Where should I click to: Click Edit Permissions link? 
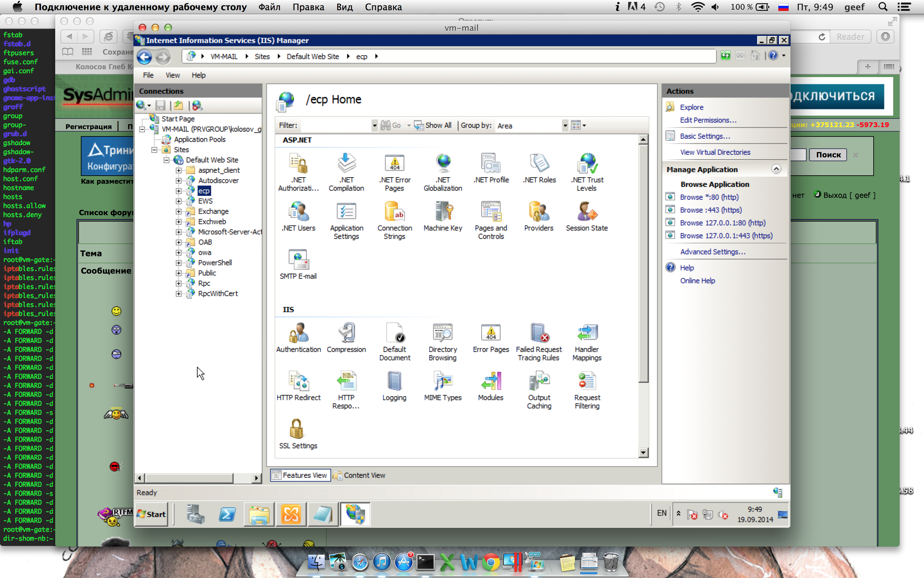tap(708, 120)
